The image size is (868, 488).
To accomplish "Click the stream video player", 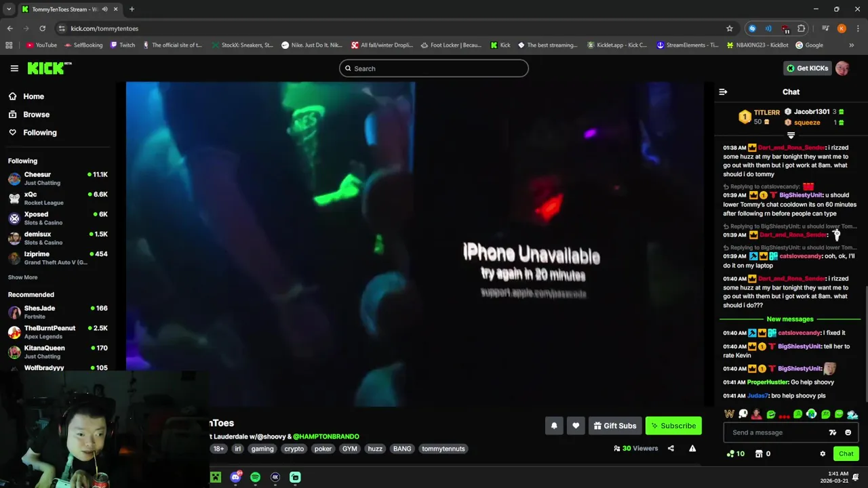I will pyautogui.click(x=414, y=244).
